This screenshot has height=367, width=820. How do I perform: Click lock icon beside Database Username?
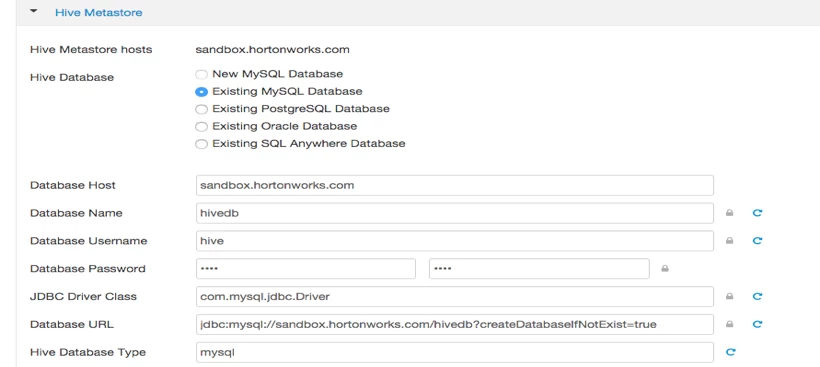(x=729, y=240)
